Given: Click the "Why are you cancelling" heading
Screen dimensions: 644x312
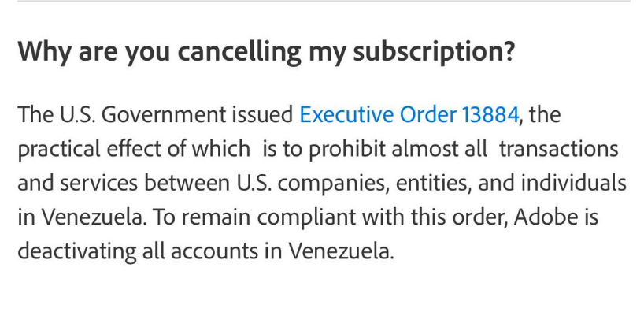Looking at the screenshot, I should point(266,51).
